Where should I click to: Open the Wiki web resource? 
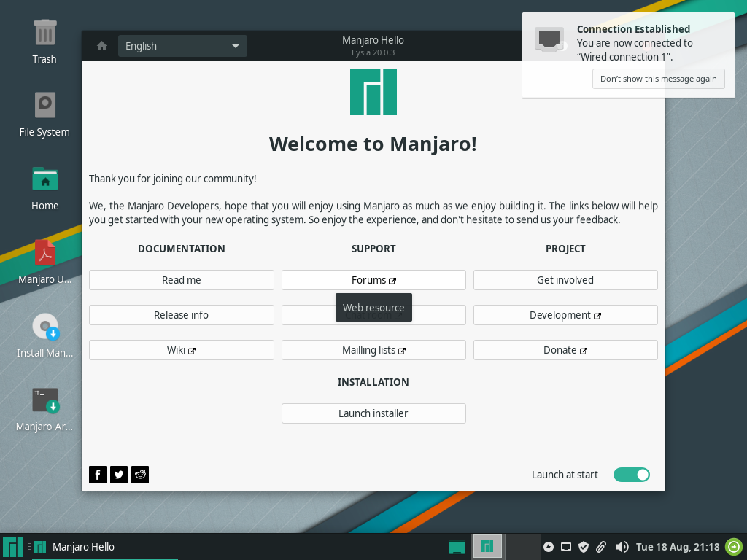(182, 350)
